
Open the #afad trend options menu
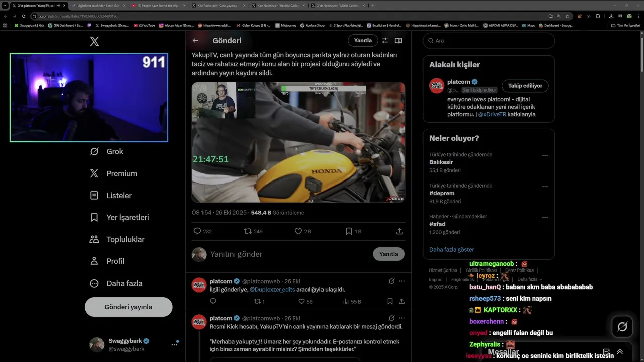[545, 217]
